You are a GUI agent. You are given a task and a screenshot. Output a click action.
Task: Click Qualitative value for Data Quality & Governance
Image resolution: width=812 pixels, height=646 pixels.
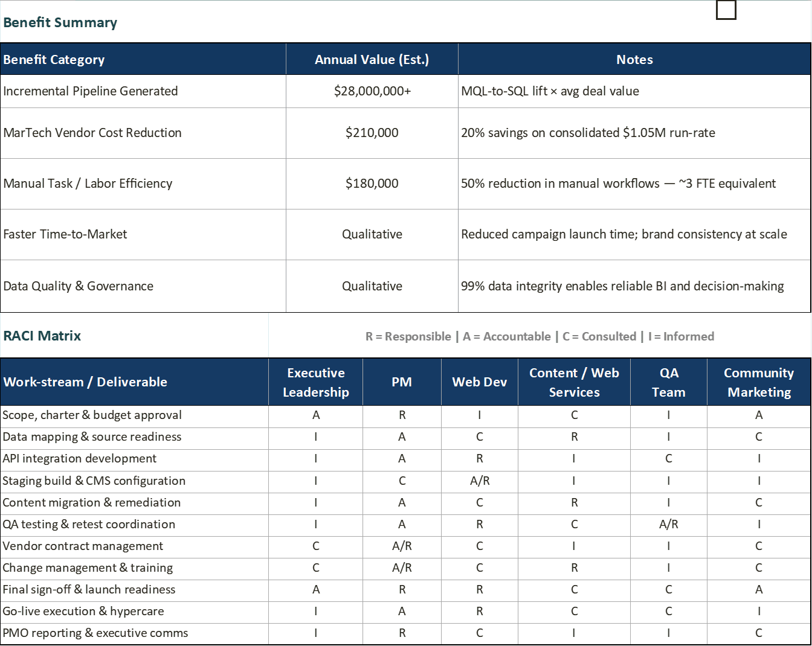tap(372, 286)
